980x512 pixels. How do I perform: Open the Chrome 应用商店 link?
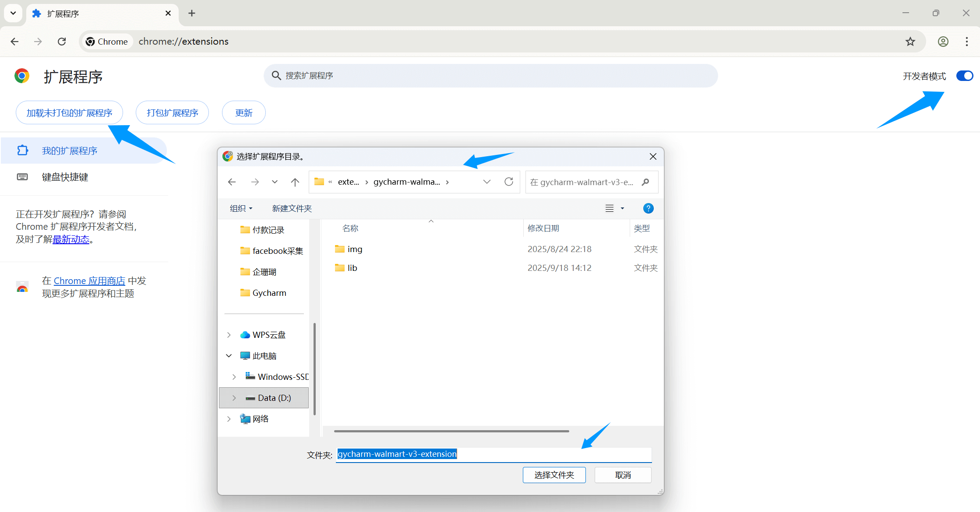89,281
